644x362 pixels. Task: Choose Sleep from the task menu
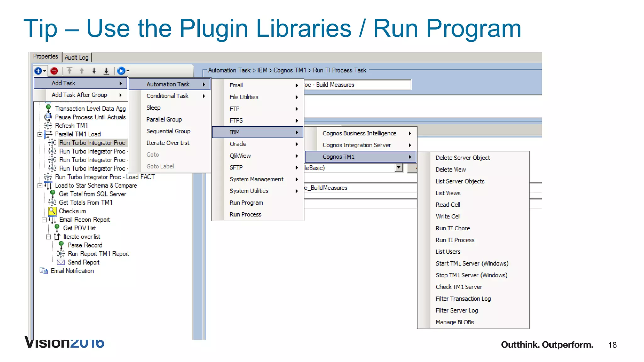[169, 108]
